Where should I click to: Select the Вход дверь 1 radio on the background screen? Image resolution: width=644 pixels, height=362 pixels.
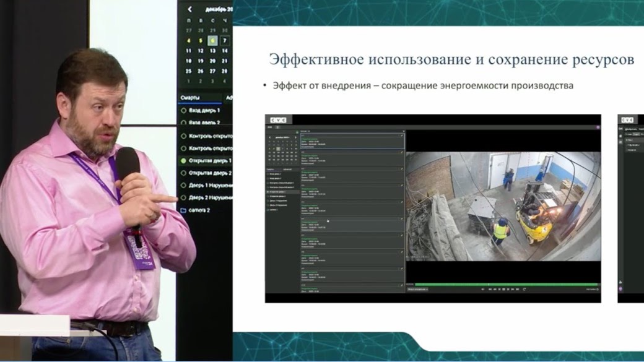coord(183,110)
